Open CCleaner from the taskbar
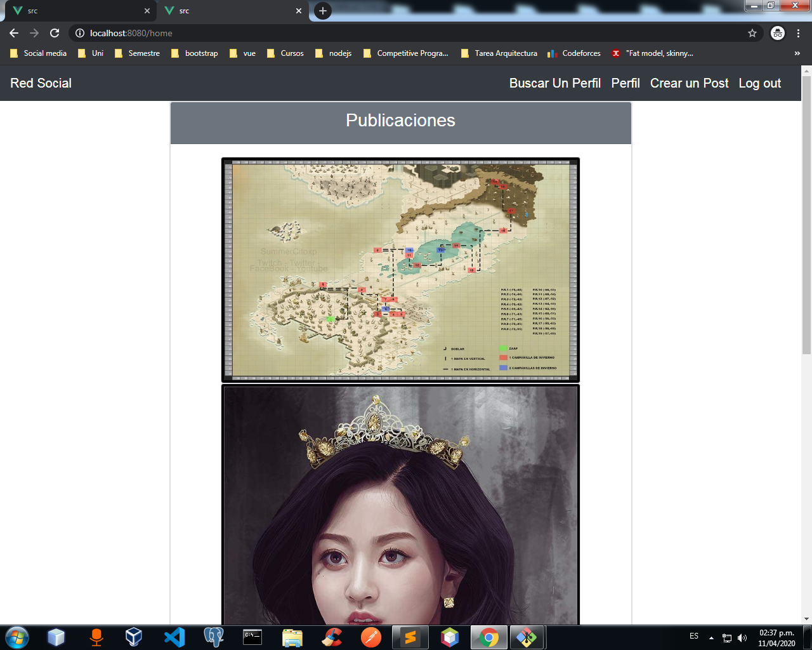 [x=332, y=637]
